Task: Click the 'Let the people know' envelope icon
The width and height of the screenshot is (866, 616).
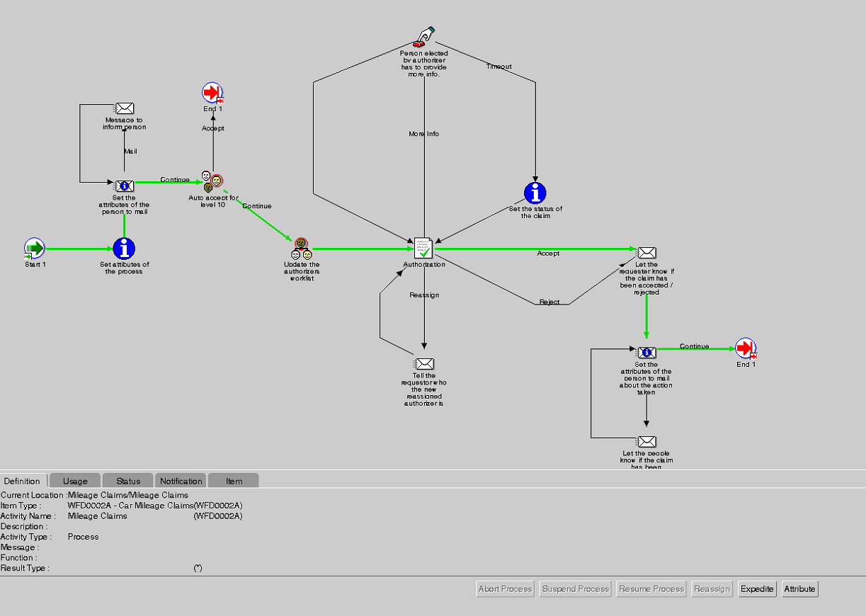Action: pos(646,442)
